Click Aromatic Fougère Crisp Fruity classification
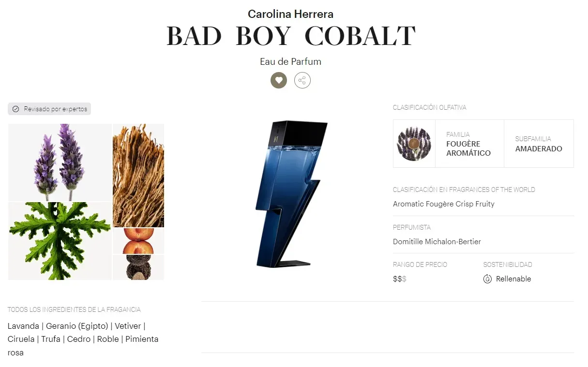The image size is (588, 367). point(444,204)
